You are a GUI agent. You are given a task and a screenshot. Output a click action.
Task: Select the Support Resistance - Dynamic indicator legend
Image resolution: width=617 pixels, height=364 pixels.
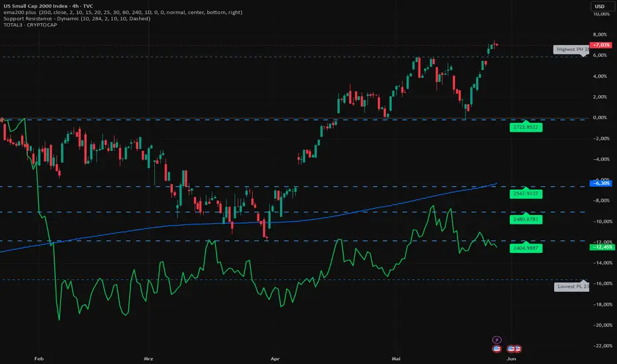tap(77, 19)
